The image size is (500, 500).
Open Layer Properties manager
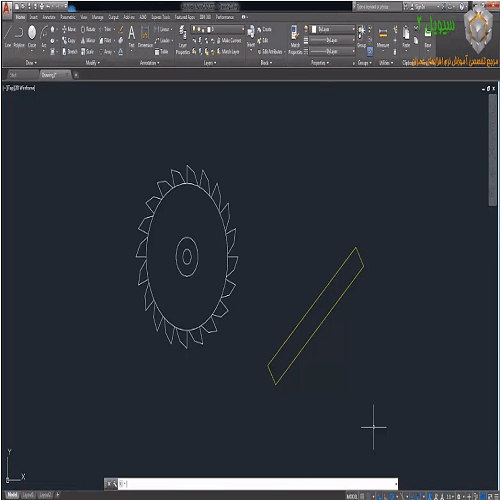coord(183,40)
